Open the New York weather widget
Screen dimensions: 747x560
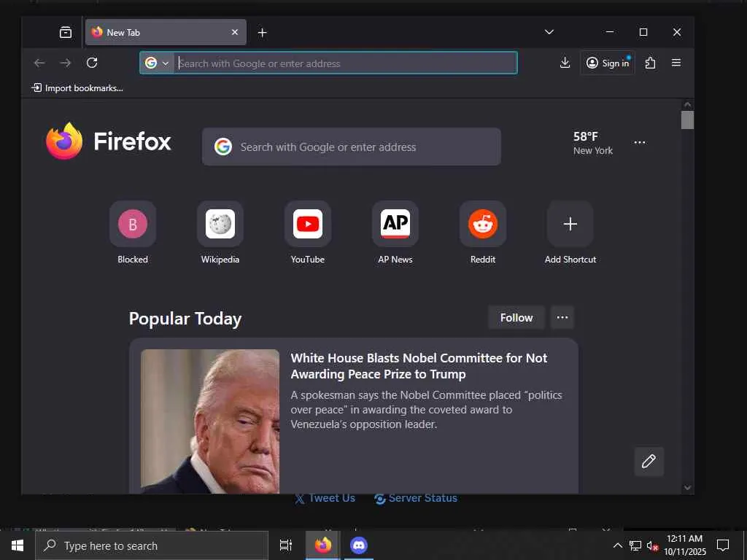tap(592, 143)
